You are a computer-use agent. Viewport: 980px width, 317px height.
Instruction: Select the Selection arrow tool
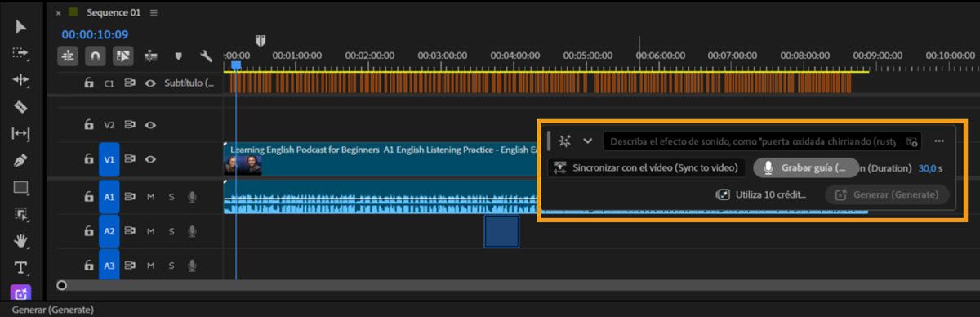pos(21,27)
